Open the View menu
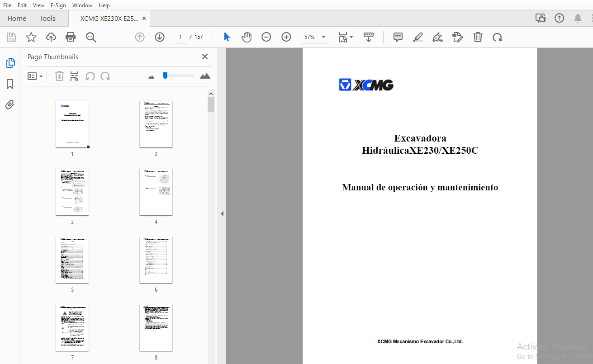 point(38,5)
